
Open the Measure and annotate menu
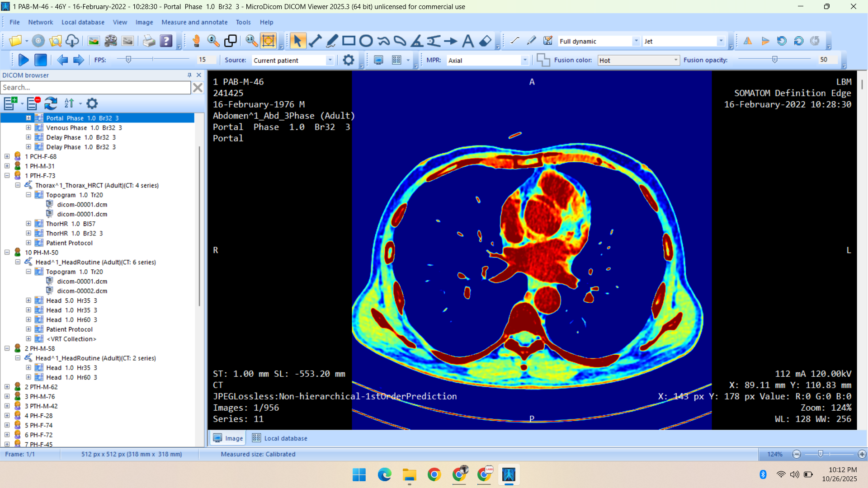tap(194, 22)
